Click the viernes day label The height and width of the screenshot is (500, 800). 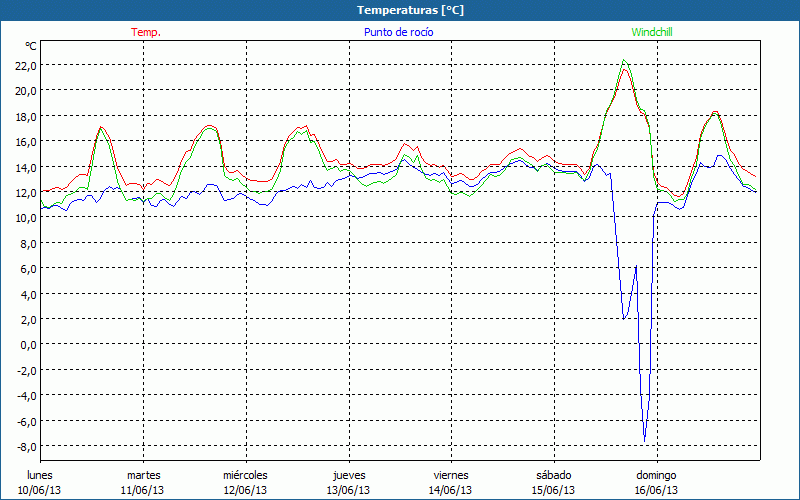[451, 475]
